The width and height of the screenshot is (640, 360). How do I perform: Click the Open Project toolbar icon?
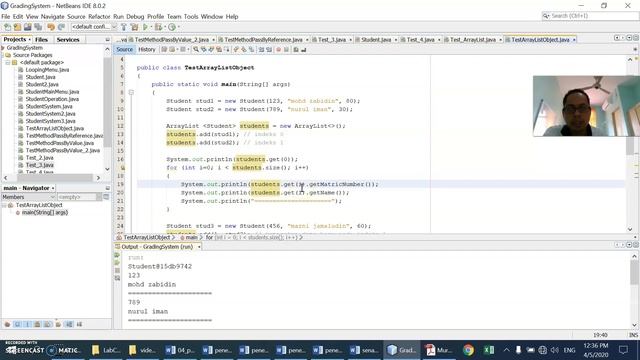27,27
